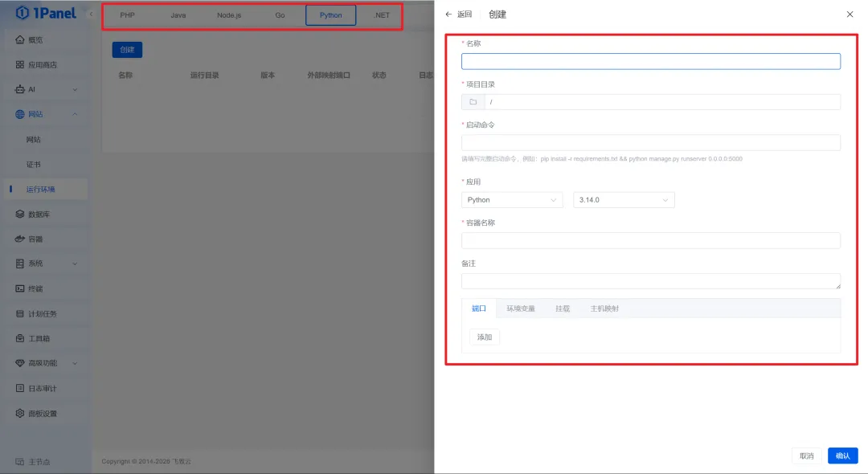This screenshot has width=868, height=474.
Task: Open the 计划任务 scheduled tasks icon
Action: tap(20, 313)
